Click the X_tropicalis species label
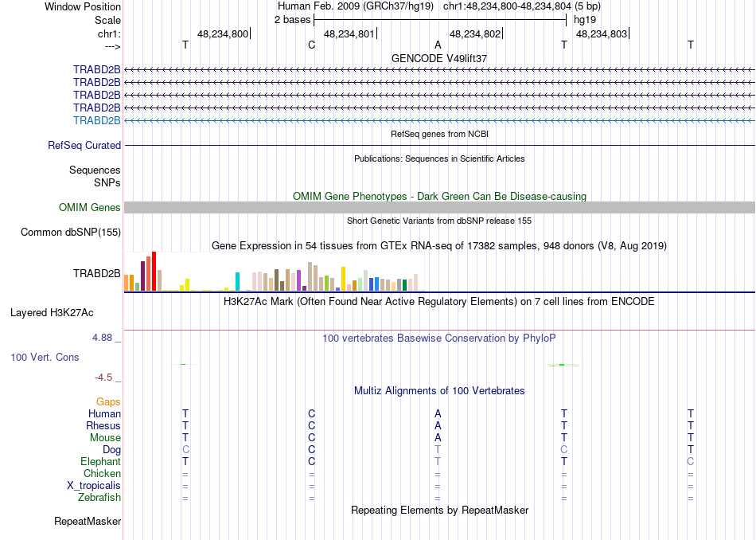This screenshot has height=540, width=756. coord(94,486)
